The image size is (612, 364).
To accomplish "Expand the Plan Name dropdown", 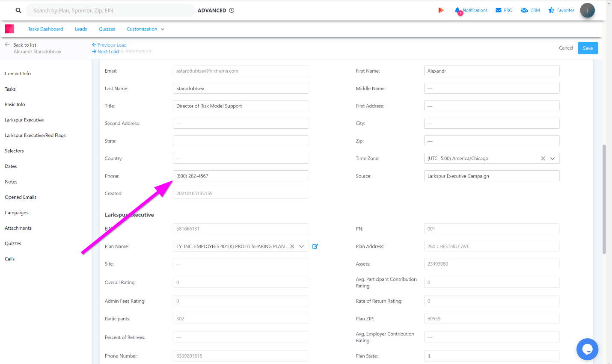I will 301,246.
